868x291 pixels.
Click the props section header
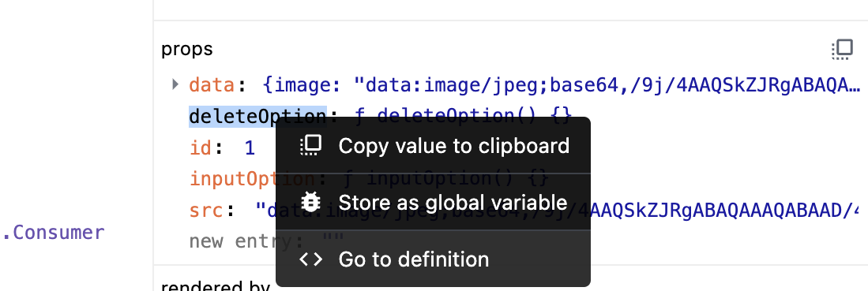tap(187, 50)
